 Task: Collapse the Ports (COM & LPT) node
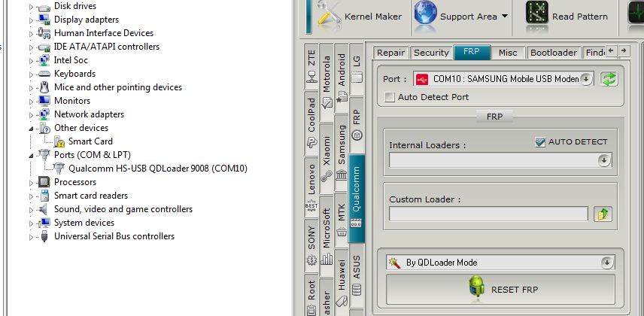point(31,156)
